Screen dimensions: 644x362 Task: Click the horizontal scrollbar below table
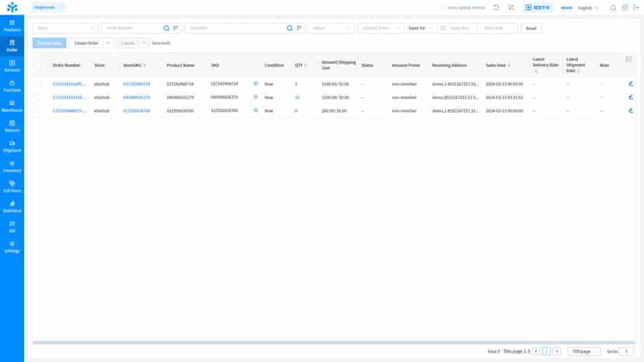click(334, 343)
